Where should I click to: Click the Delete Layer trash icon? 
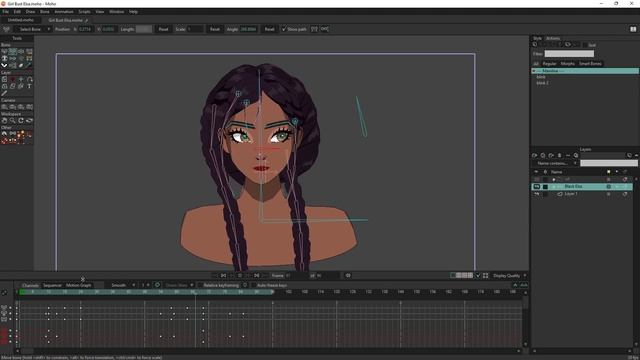coord(559,155)
